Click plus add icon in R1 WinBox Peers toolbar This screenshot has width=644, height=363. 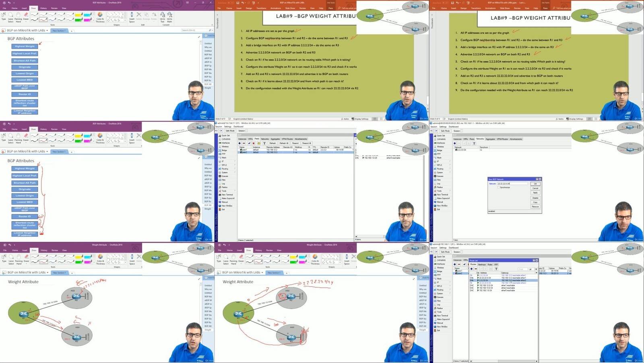click(x=239, y=143)
